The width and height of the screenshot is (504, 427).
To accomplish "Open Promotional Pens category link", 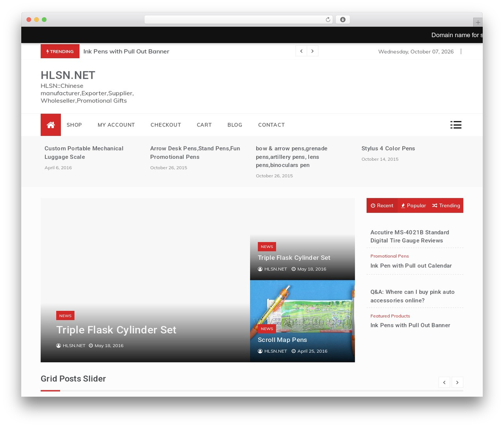I will [389, 256].
